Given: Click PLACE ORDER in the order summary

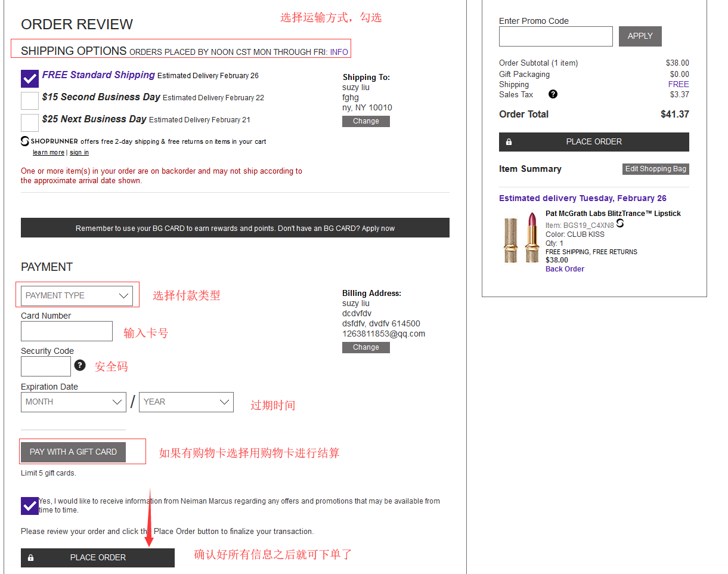Looking at the screenshot, I should [x=594, y=142].
